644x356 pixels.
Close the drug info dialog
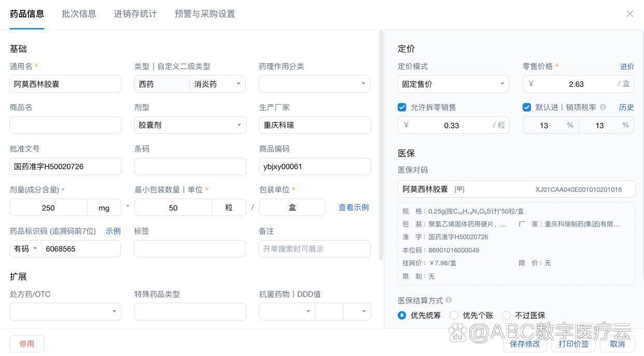coord(629,13)
